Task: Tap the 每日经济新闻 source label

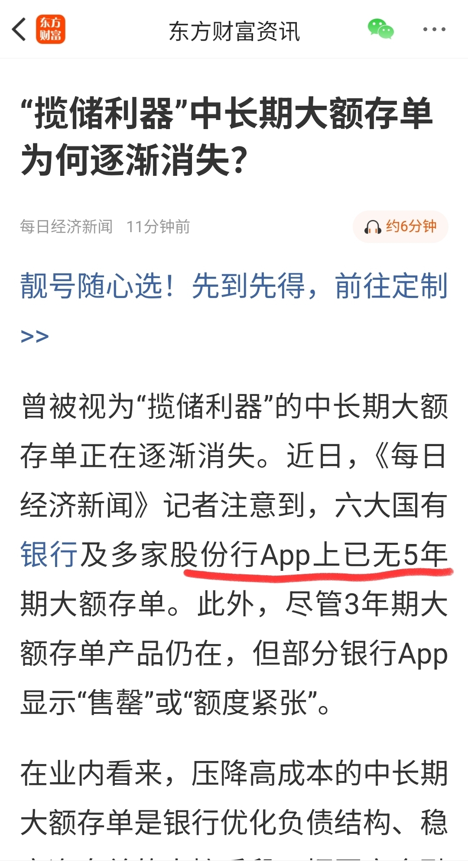Action: pos(66,227)
